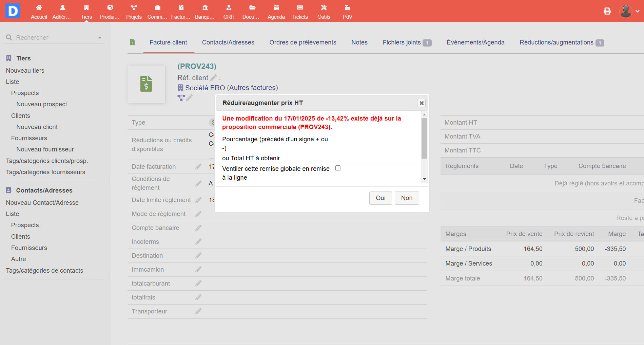The width and height of the screenshot is (644, 345).
Task: Enable Ventiler cette remise globale checkbox
Action: pyautogui.click(x=338, y=168)
